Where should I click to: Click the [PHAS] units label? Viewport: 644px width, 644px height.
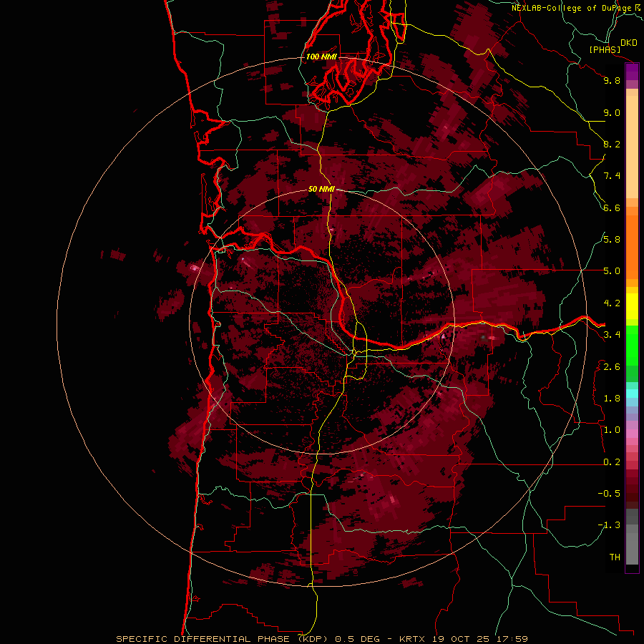coord(605,50)
